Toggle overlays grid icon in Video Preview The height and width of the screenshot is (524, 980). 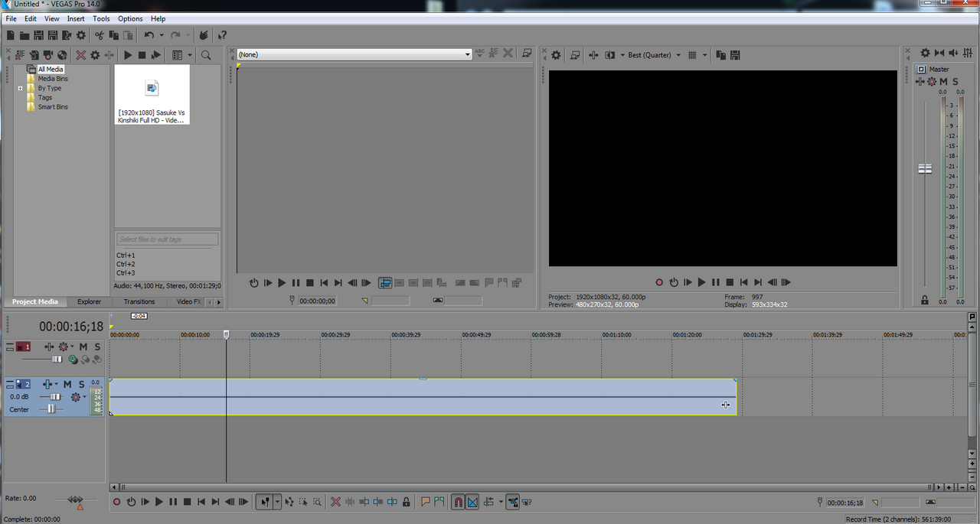(692, 55)
